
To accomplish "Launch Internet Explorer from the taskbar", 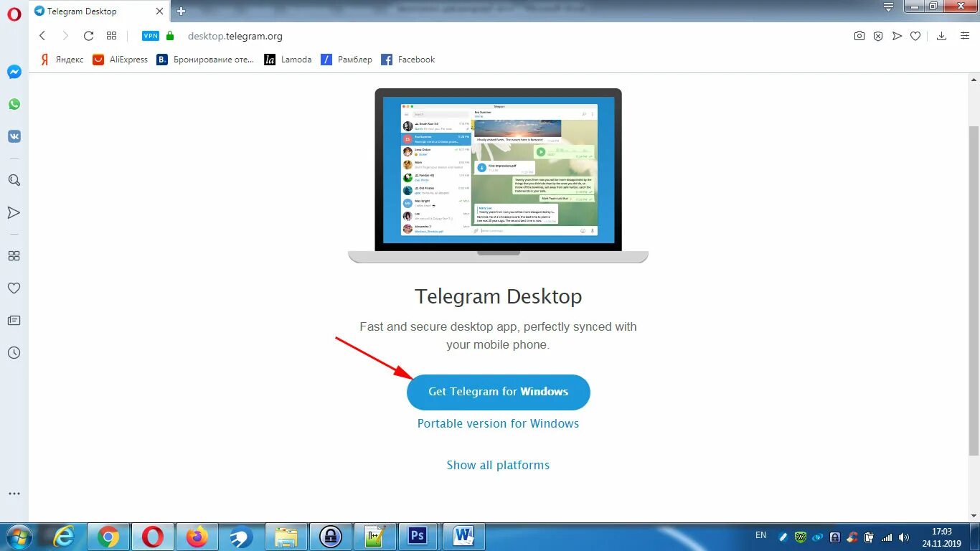I will [x=64, y=536].
